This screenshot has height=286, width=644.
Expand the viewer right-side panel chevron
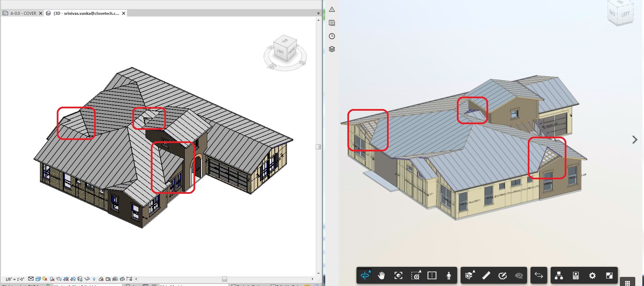635,140
